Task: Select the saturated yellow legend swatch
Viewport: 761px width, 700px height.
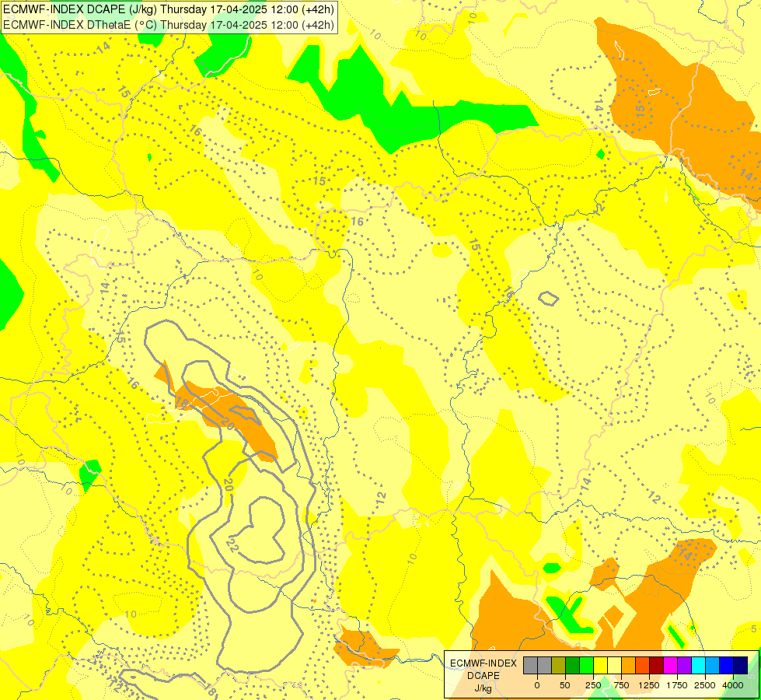Action: click(x=600, y=666)
